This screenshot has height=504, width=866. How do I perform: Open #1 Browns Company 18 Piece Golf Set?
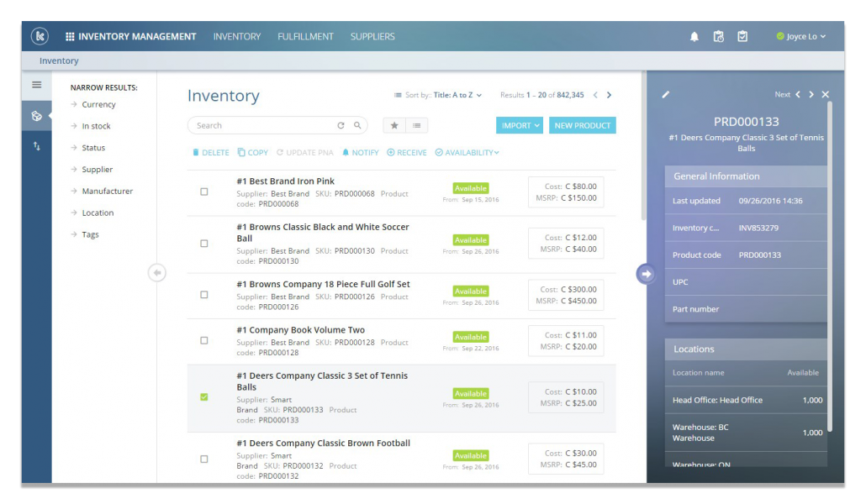323,284
